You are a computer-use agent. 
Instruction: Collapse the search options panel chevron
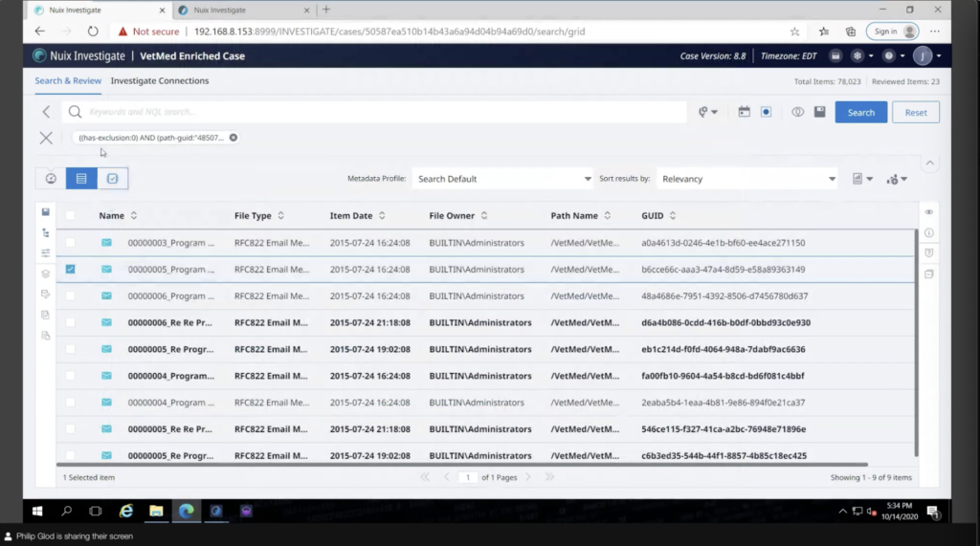point(930,164)
